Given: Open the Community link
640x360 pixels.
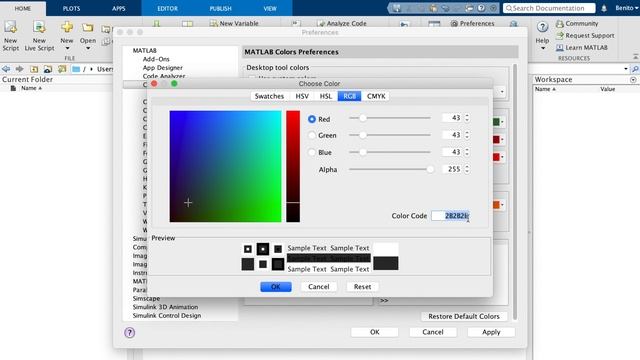Looking at the screenshot, I should (x=577, y=24).
